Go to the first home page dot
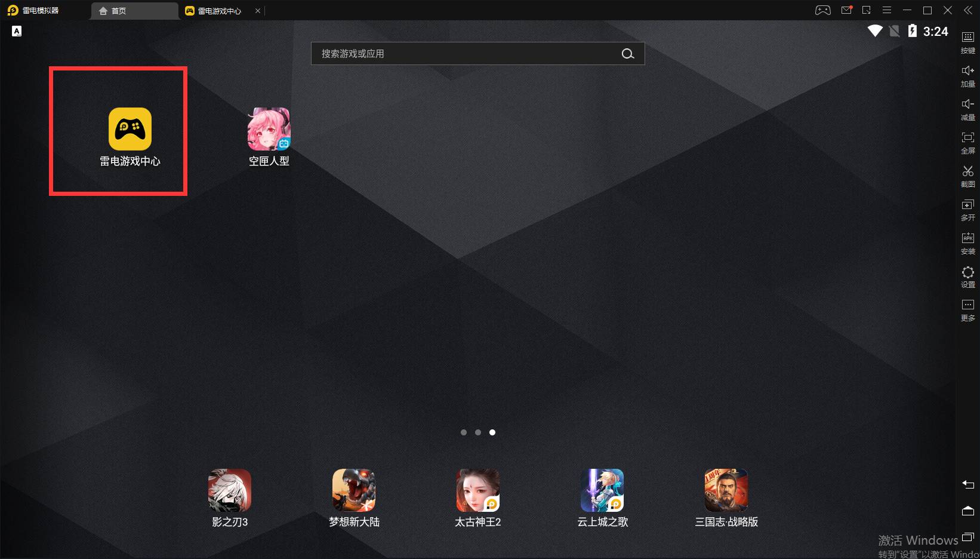 point(464,432)
